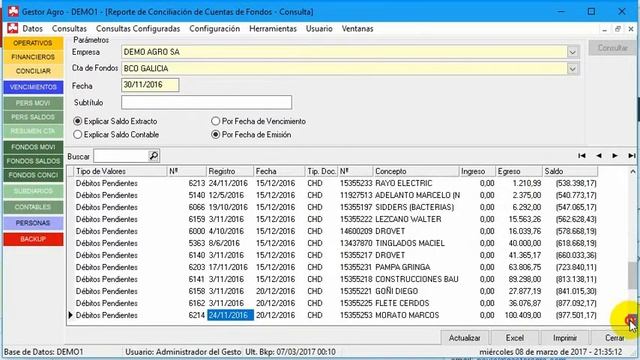Minimize the inner document window
The width and height of the screenshot is (640, 360).
[x=604, y=29]
